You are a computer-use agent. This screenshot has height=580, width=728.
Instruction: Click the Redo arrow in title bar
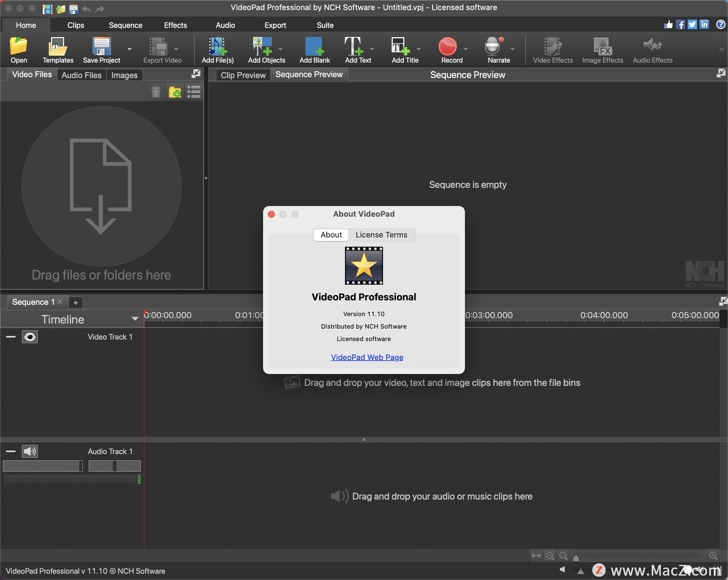pos(100,9)
